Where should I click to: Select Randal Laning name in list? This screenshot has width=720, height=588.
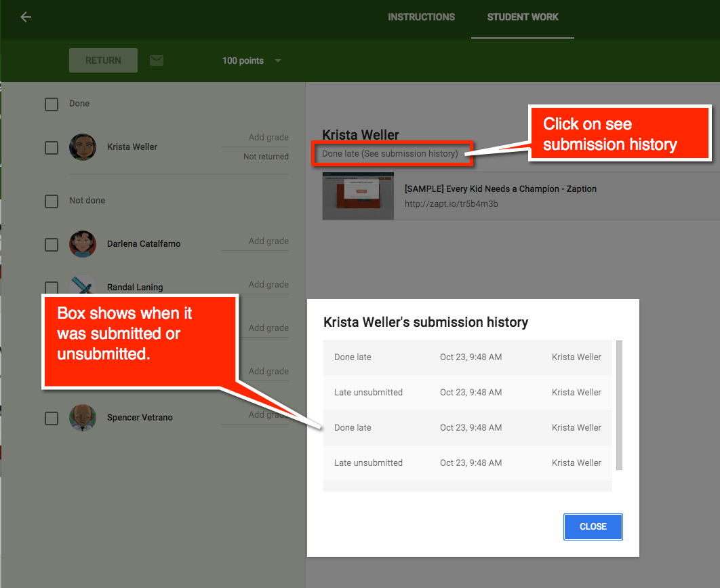pos(135,287)
